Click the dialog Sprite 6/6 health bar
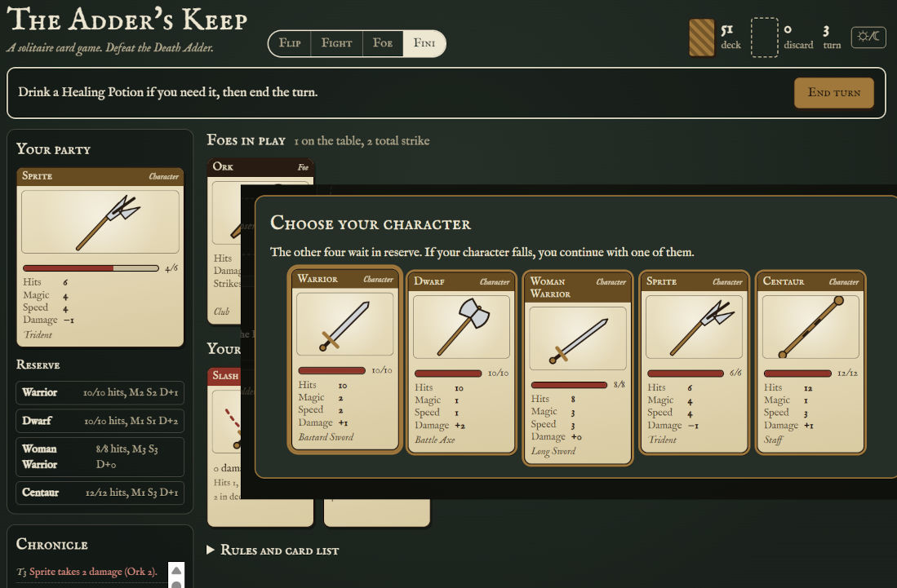The image size is (897, 588). tap(686, 374)
